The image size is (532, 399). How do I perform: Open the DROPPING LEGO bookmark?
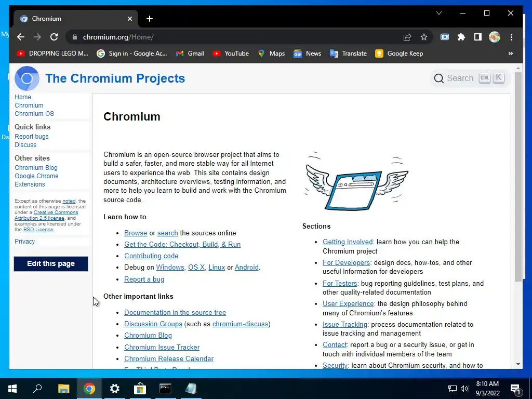(x=52, y=54)
